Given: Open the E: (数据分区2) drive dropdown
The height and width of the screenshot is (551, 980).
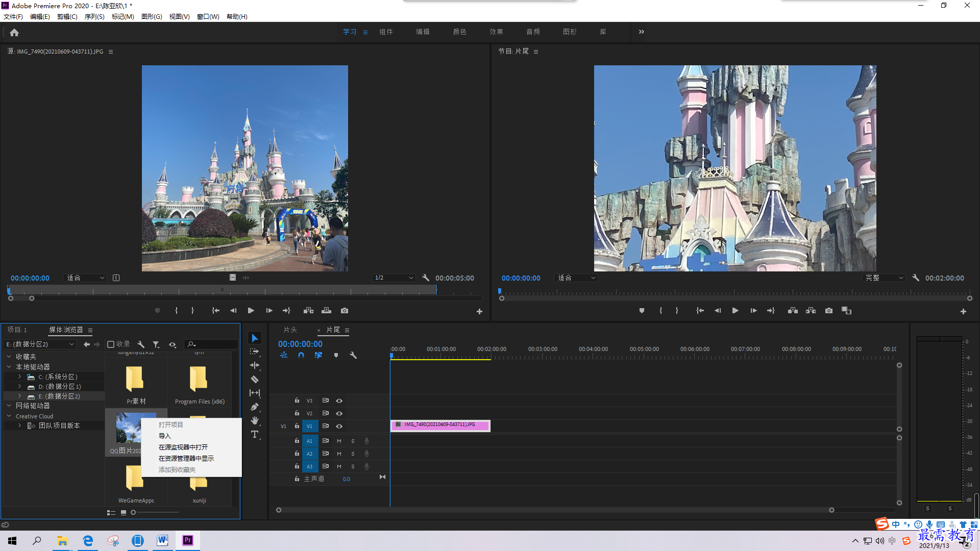Looking at the screenshot, I should tap(40, 344).
